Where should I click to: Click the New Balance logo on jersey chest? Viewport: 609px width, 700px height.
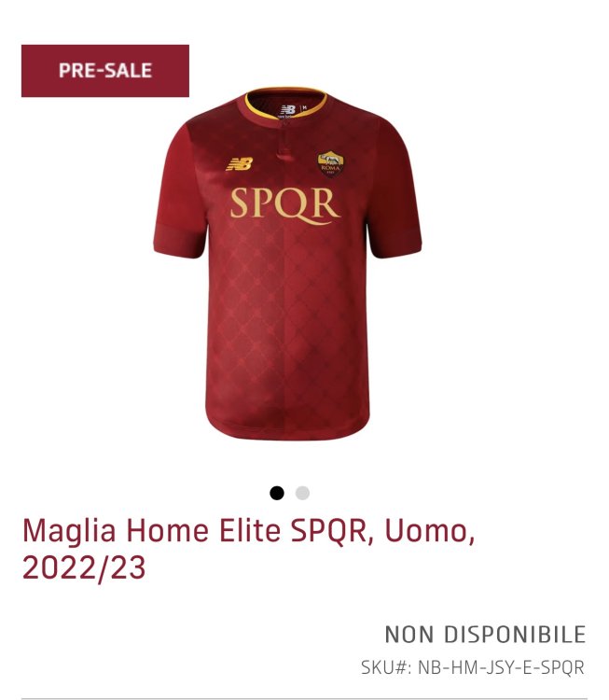tap(239, 164)
